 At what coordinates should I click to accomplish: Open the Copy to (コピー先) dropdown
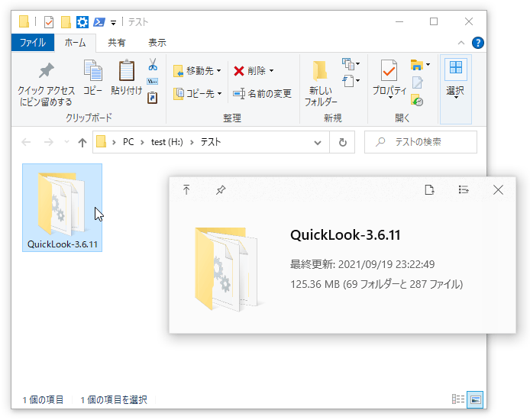tap(197, 94)
